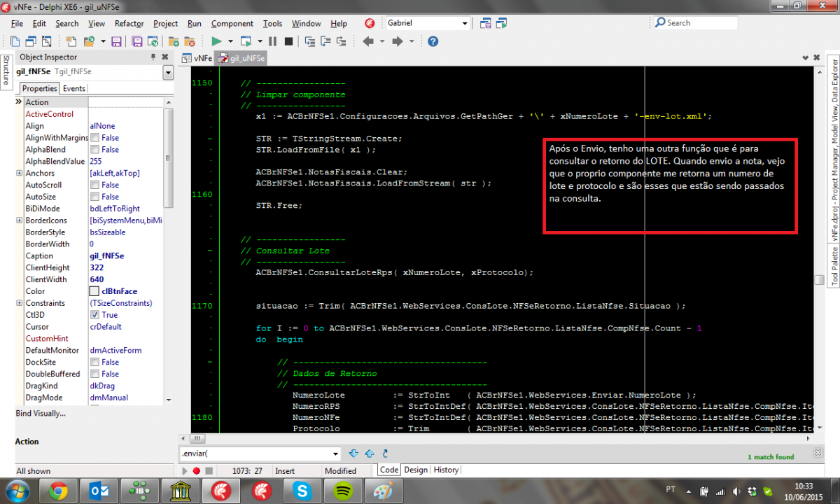840x504 pixels.
Task: Open the Gabriel desktop layout dropdown
Action: click(464, 23)
